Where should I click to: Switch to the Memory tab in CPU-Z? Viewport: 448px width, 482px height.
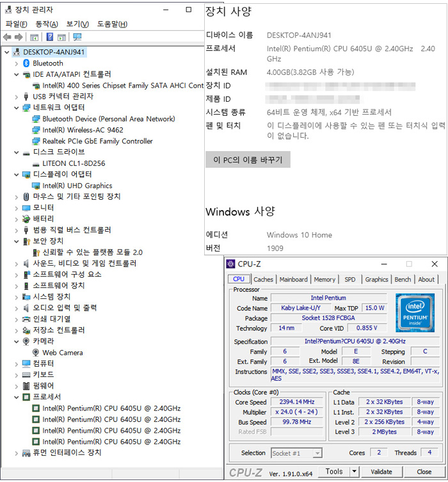[x=324, y=280]
